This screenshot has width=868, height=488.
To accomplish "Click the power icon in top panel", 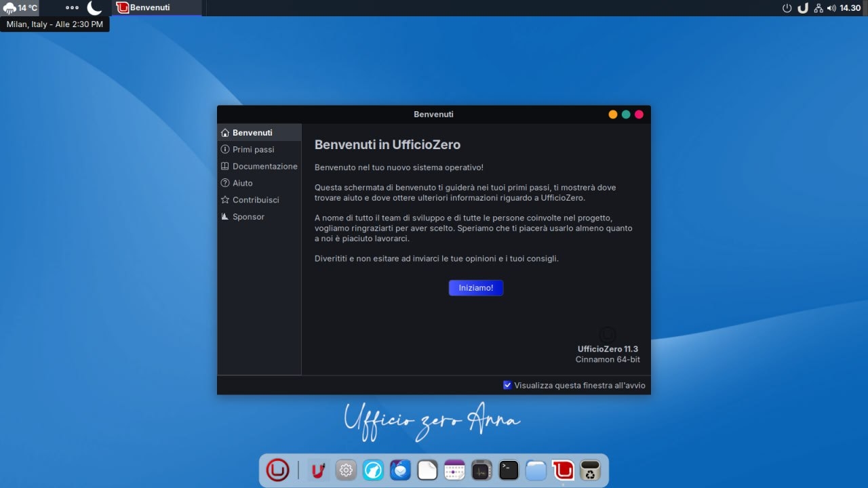I will (787, 8).
